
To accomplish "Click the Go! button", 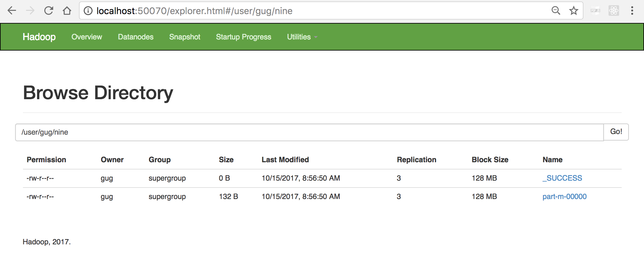I will (616, 132).
